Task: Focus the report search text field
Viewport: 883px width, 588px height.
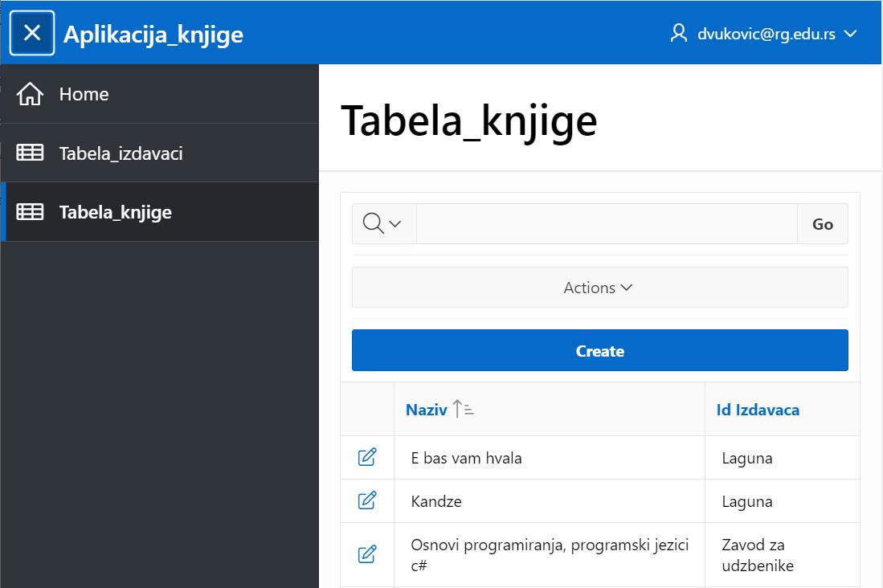Action: 607,224
